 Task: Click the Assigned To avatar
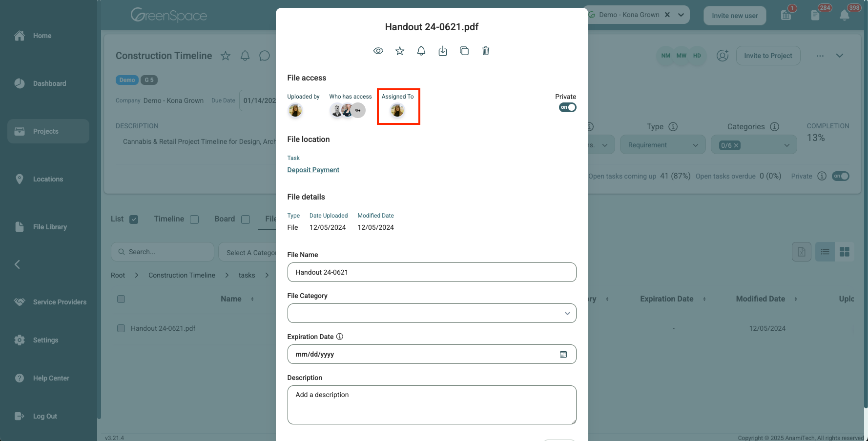[397, 111]
